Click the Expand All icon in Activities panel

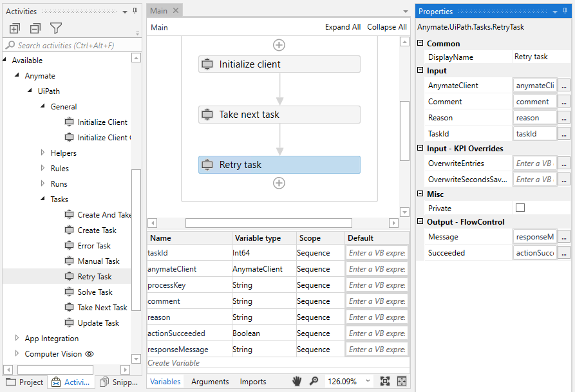coord(15,28)
